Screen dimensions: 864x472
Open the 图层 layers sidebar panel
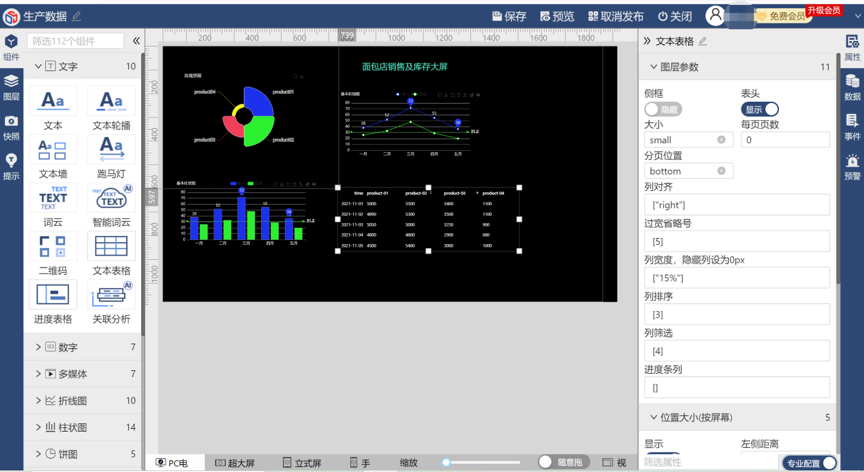11,86
